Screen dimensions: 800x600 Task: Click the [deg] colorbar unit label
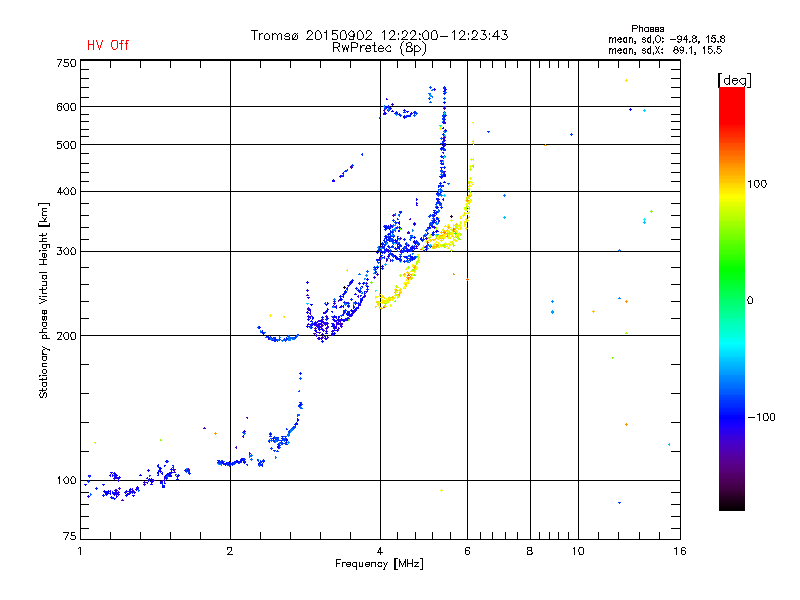[734, 80]
